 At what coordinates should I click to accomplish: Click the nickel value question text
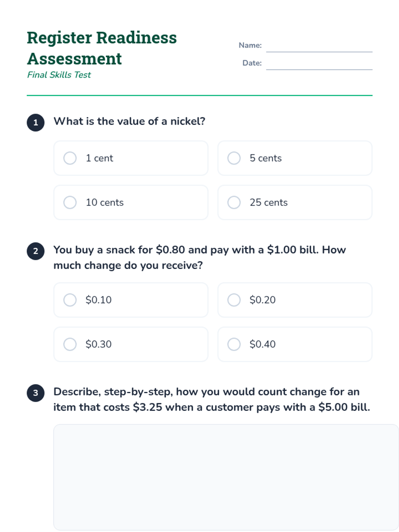coord(129,121)
